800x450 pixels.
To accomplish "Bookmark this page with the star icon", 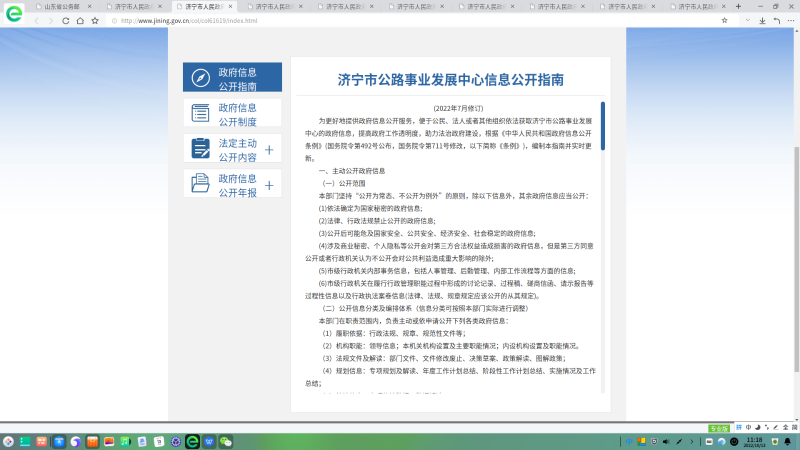I will tap(94, 20).
